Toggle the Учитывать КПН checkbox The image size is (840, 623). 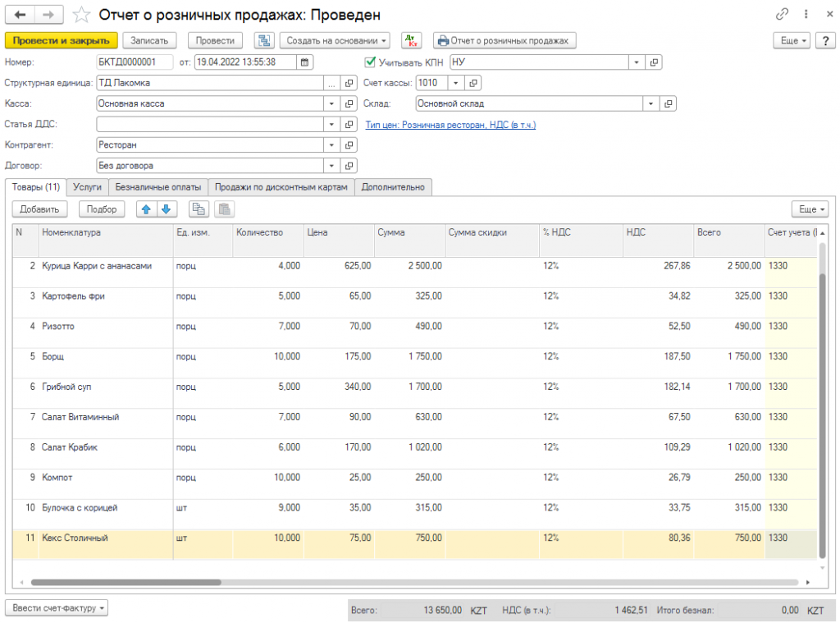click(x=370, y=62)
